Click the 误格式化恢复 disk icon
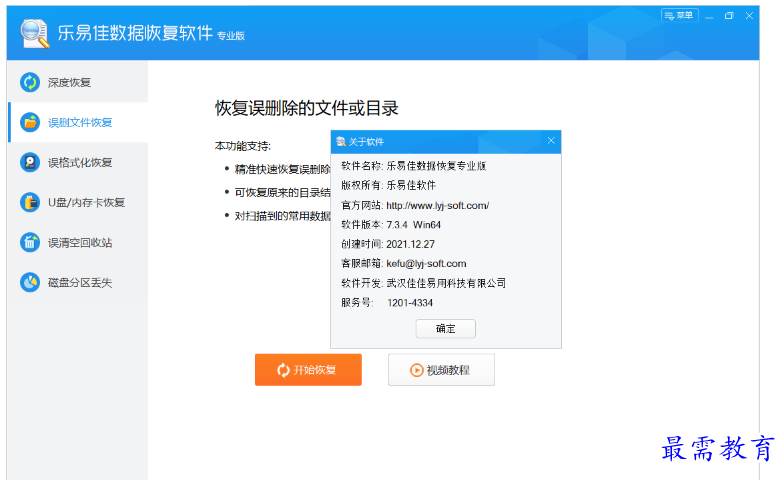Image resolution: width=783 pixels, height=480 pixels. [30, 162]
